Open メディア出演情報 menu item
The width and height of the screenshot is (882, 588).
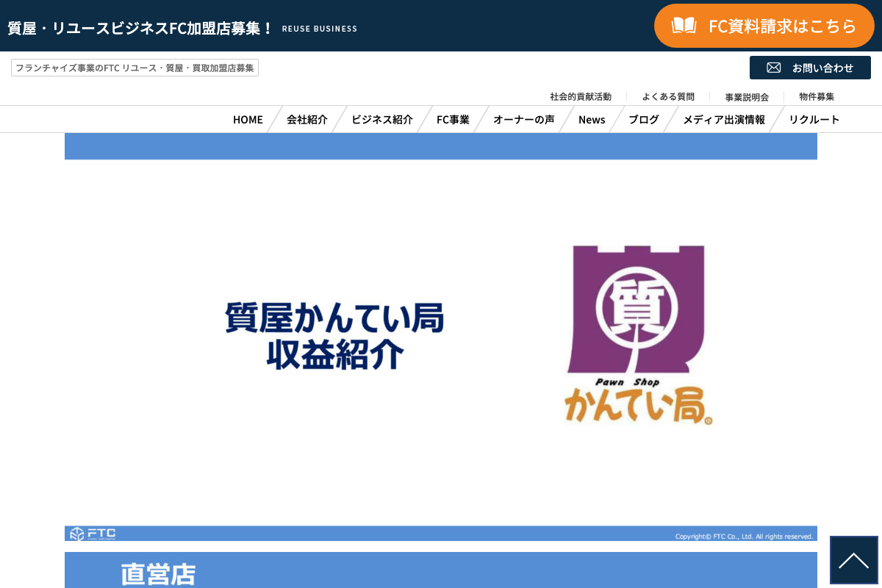724,119
